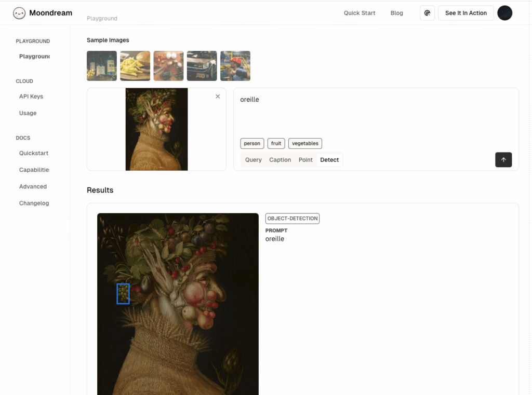
Task: Switch to Caption mode
Action: click(x=280, y=160)
